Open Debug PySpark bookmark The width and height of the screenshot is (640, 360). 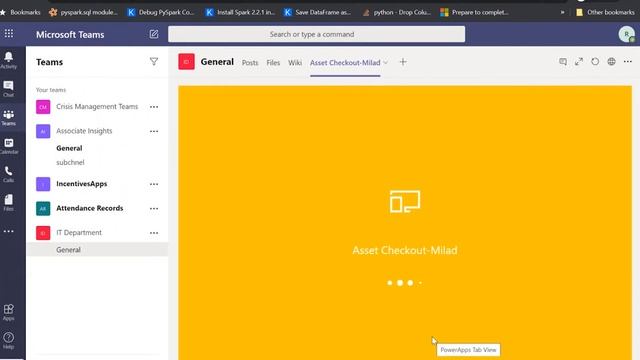coord(160,12)
